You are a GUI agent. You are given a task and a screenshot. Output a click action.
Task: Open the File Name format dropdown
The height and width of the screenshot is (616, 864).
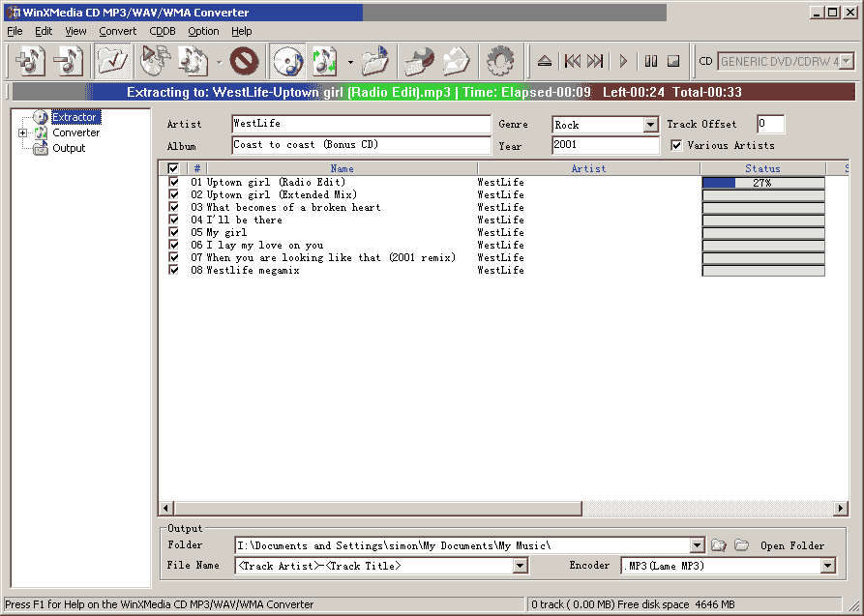tap(520, 566)
